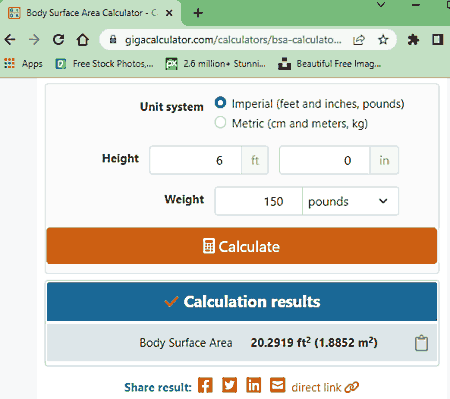
Task: Open a new browser tab
Action: coord(198,13)
